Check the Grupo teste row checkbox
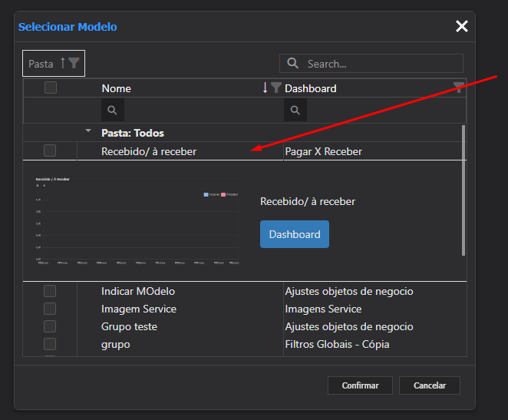The height and width of the screenshot is (420, 508). [50, 326]
